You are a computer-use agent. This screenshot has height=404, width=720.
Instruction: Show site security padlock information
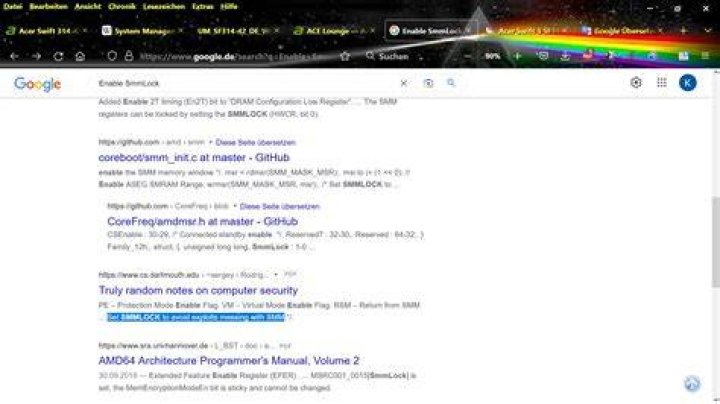pos(129,56)
